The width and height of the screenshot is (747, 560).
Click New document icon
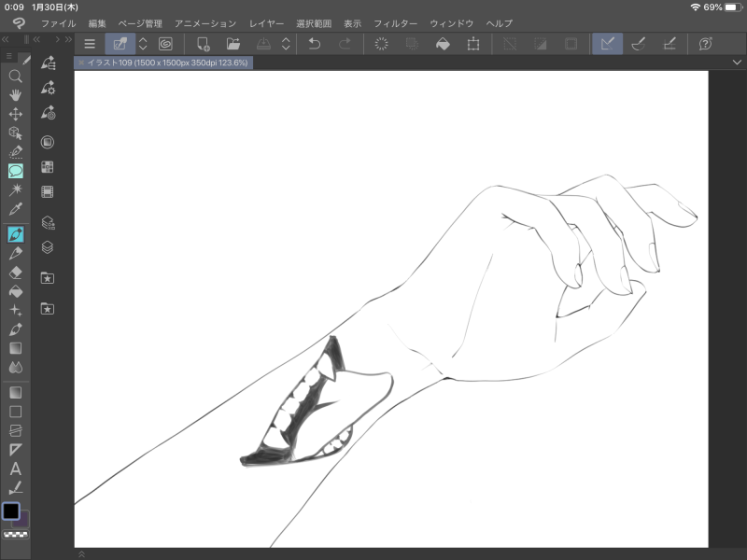pyautogui.click(x=204, y=44)
